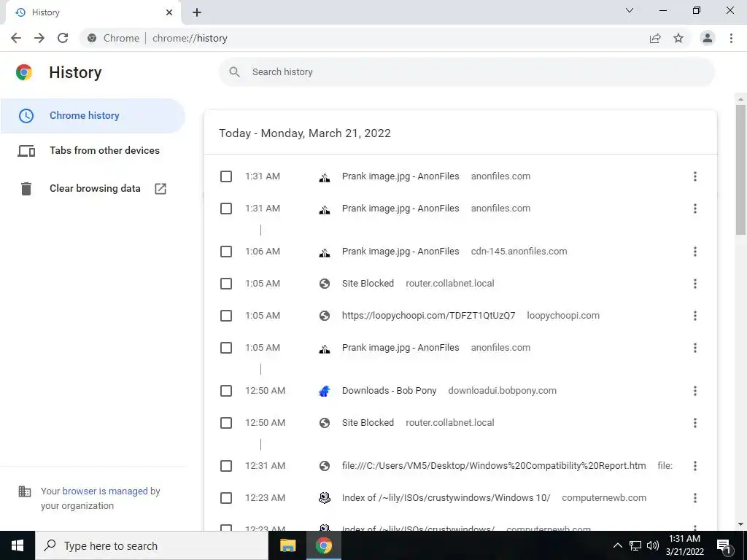Image resolution: width=747 pixels, height=560 pixels.
Task: Open more actions for 1:05 AM Site Blocked
Action: [695, 284]
